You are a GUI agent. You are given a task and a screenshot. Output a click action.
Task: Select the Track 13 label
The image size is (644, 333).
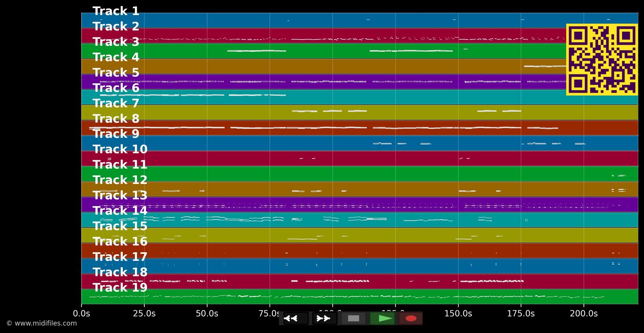pyautogui.click(x=120, y=196)
